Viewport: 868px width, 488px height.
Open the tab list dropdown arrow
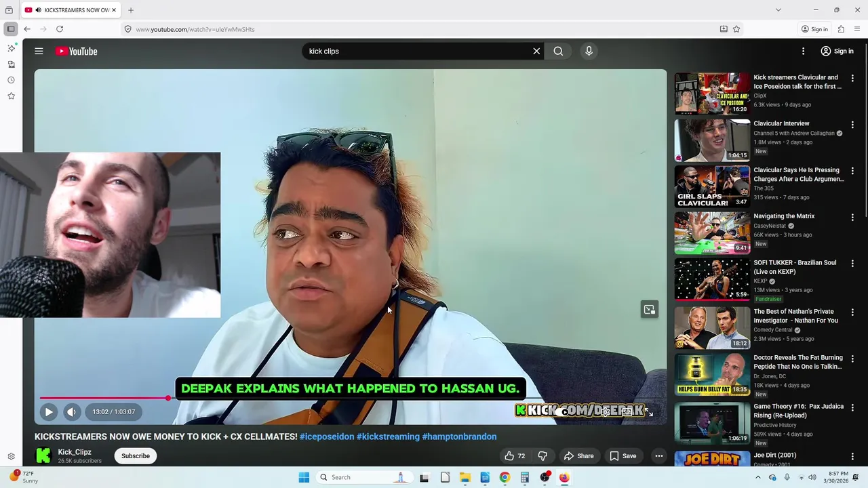[778, 10]
